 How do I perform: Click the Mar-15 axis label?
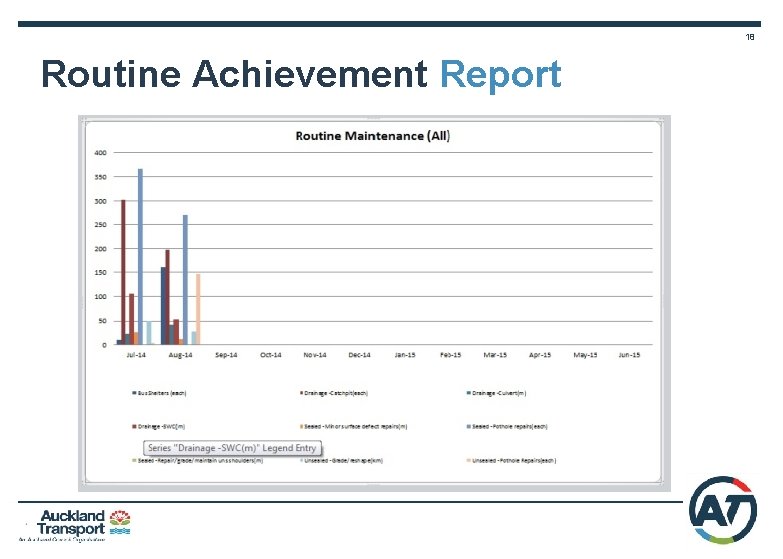click(495, 355)
